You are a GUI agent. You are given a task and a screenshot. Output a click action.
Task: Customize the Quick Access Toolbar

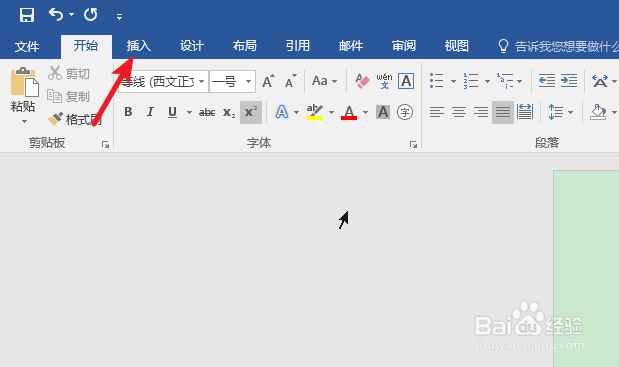119,16
